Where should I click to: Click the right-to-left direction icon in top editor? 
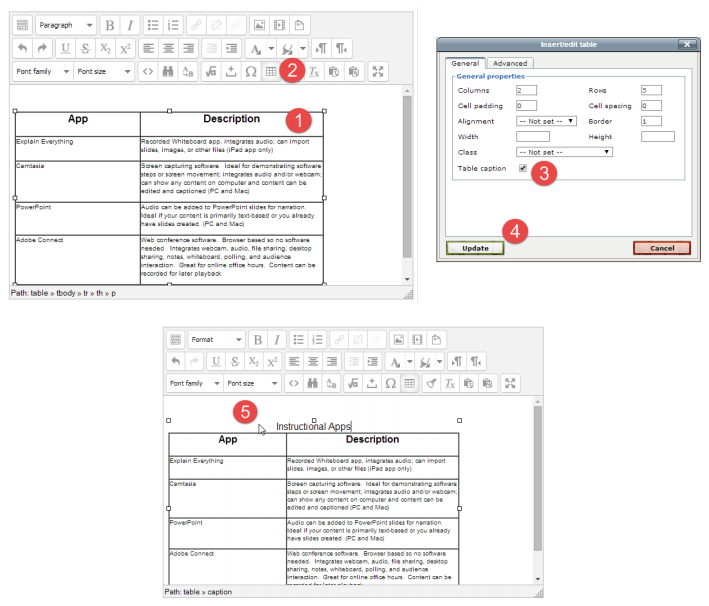coord(341,48)
